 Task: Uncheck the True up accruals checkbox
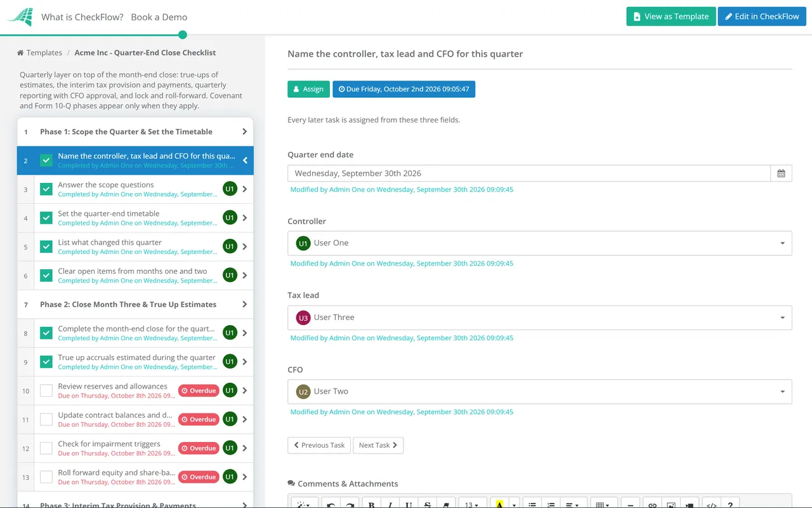(x=46, y=362)
